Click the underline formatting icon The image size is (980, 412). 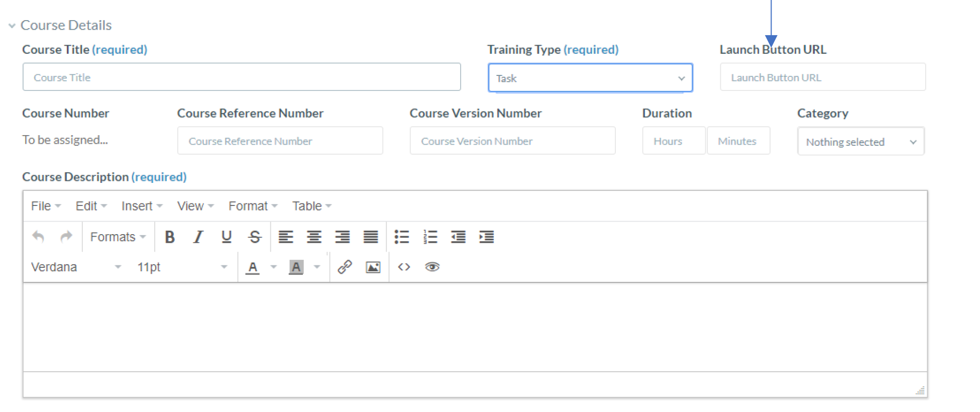pos(227,237)
